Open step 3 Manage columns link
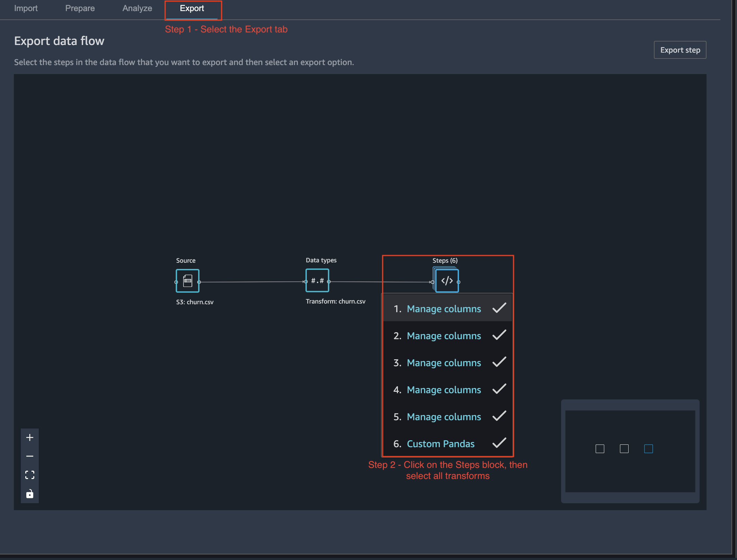The width and height of the screenshot is (737, 560). [x=444, y=363]
